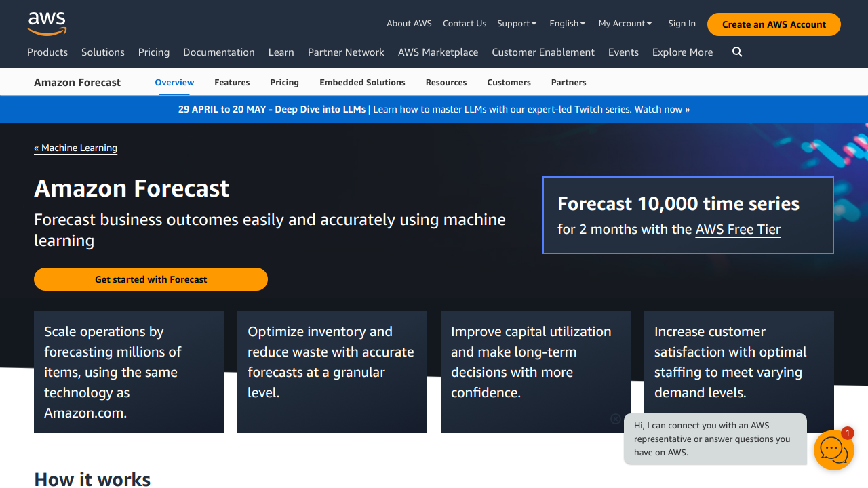Open the Partners tab
The height and width of the screenshot is (488, 868).
[568, 83]
